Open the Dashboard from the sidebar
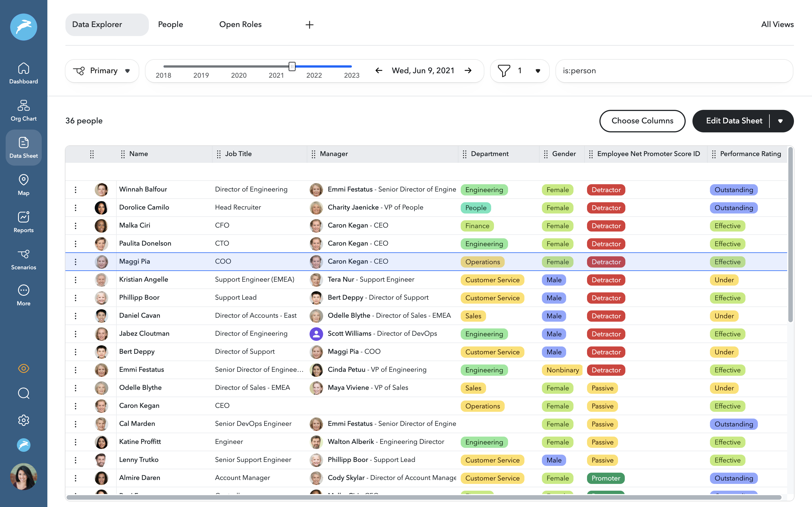The height and width of the screenshot is (507, 812). [23, 73]
